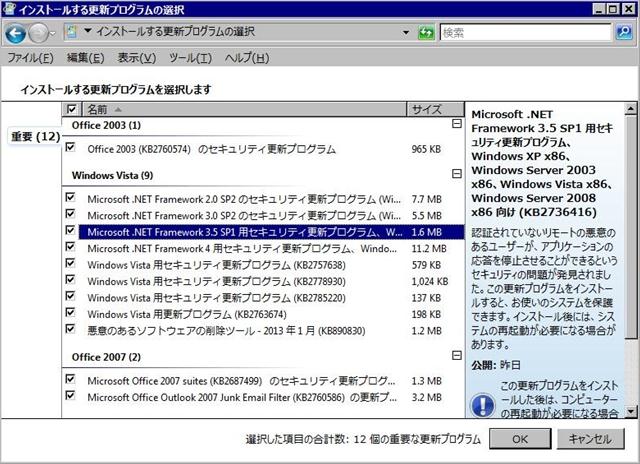The image size is (640, 464).
Task: Collapse the Office 2003 group
Action: click(x=457, y=123)
